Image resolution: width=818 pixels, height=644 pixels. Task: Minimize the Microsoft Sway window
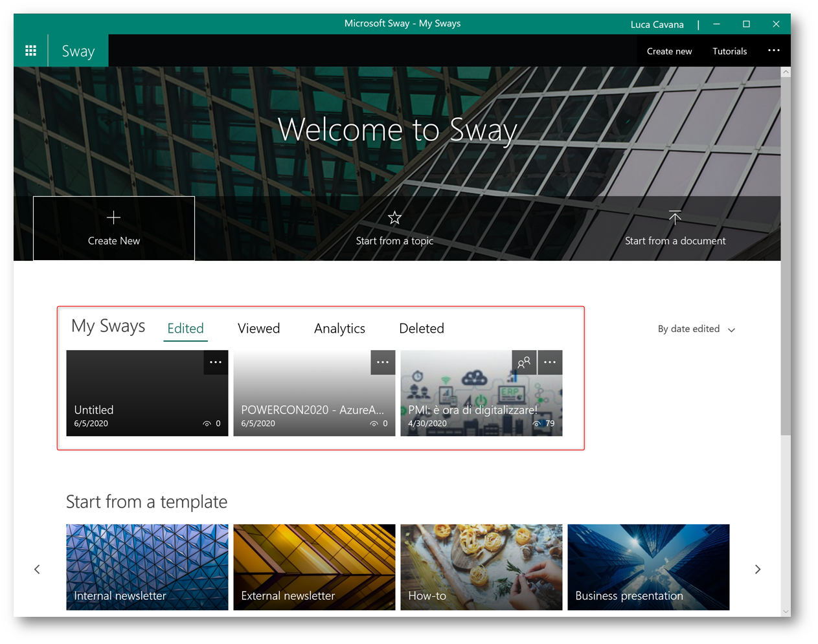pyautogui.click(x=716, y=24)
